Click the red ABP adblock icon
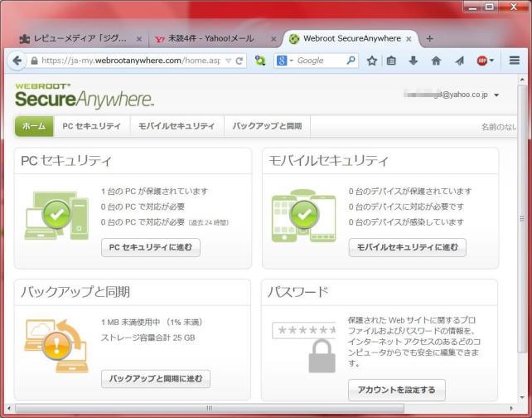Screen dimensions: 532x418 pyautogui.click(x=481, y=61)
